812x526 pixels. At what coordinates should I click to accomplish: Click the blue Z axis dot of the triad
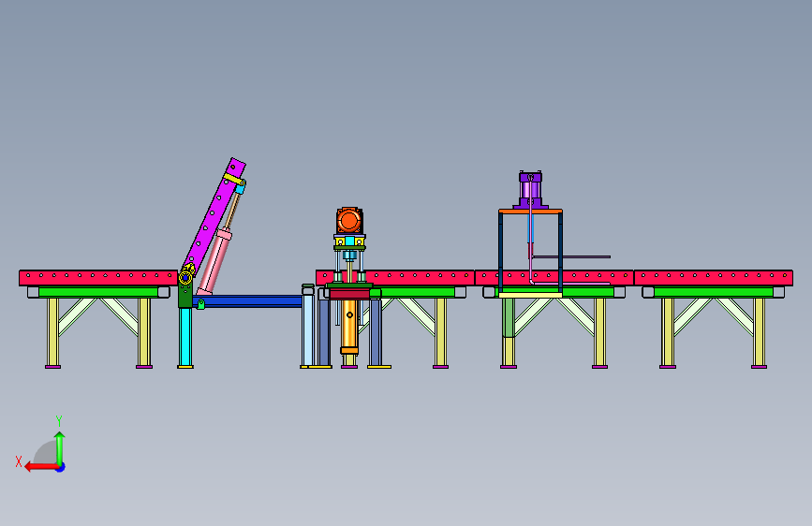(61, 467)
